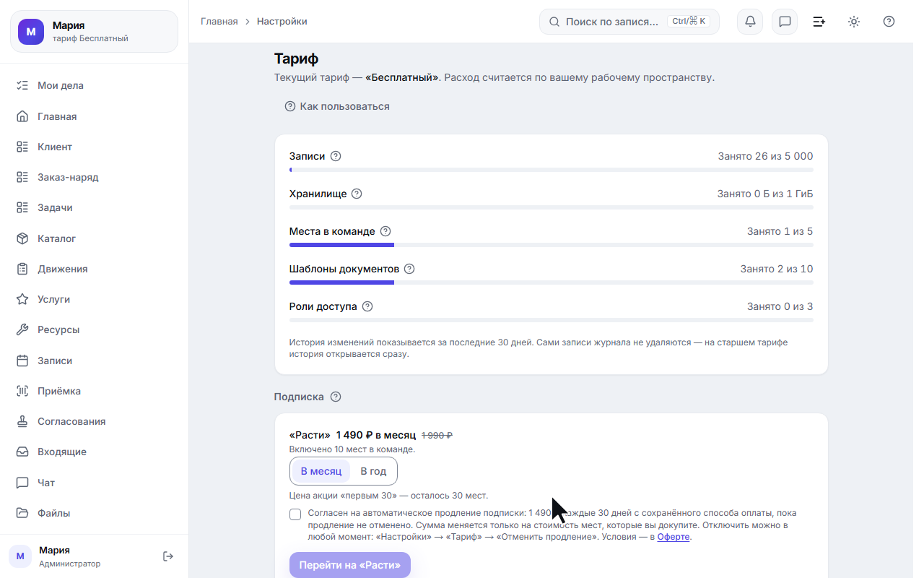
Task: Click the purple М avatar in workspace card
Action: (31, 32)
